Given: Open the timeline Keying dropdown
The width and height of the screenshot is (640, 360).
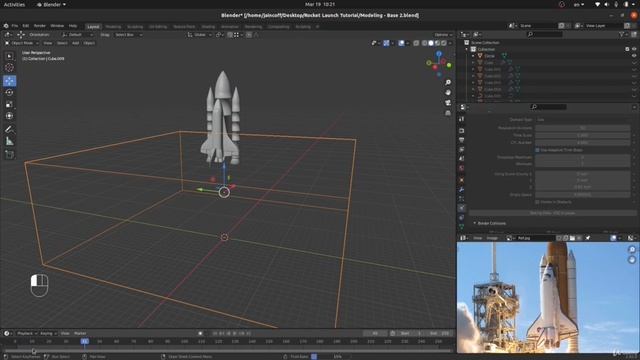Looking at the screenshot, I should click(x=48, y=333).
